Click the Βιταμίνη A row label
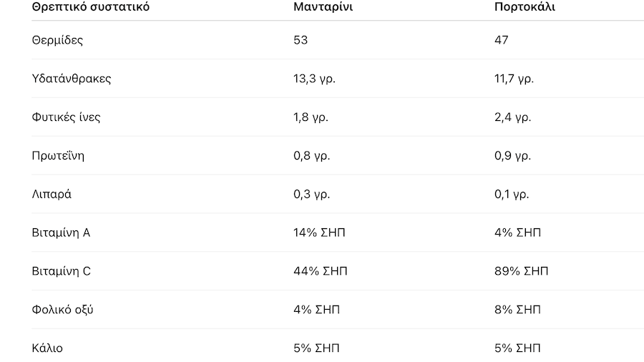Screen dimensions: 644x362 [x=61, y=233]
